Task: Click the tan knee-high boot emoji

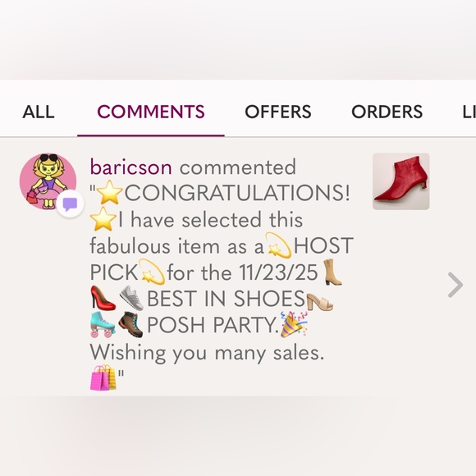Action: click(332, 272)
